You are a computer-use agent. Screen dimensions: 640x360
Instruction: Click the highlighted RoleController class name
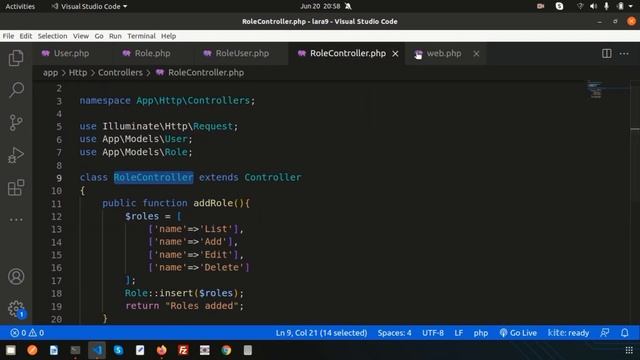pos(153,177)
